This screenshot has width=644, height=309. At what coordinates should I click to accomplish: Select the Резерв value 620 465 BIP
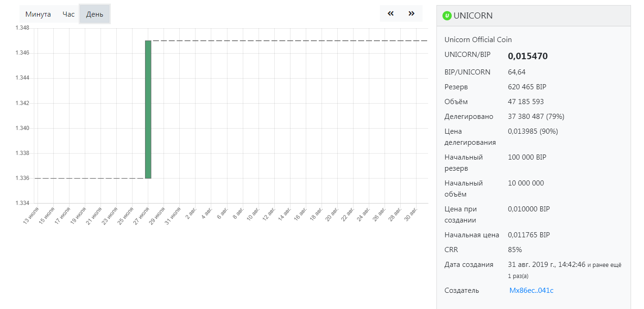point(528,87)
